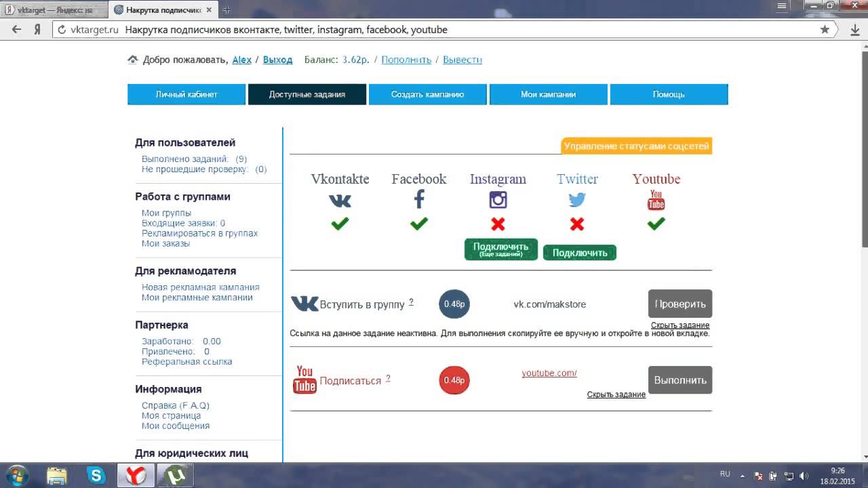The height and width of the screenshot is (488, 868).
Task: Click 'Выполнить' button for YouTube task
Action: click(680, 380)
